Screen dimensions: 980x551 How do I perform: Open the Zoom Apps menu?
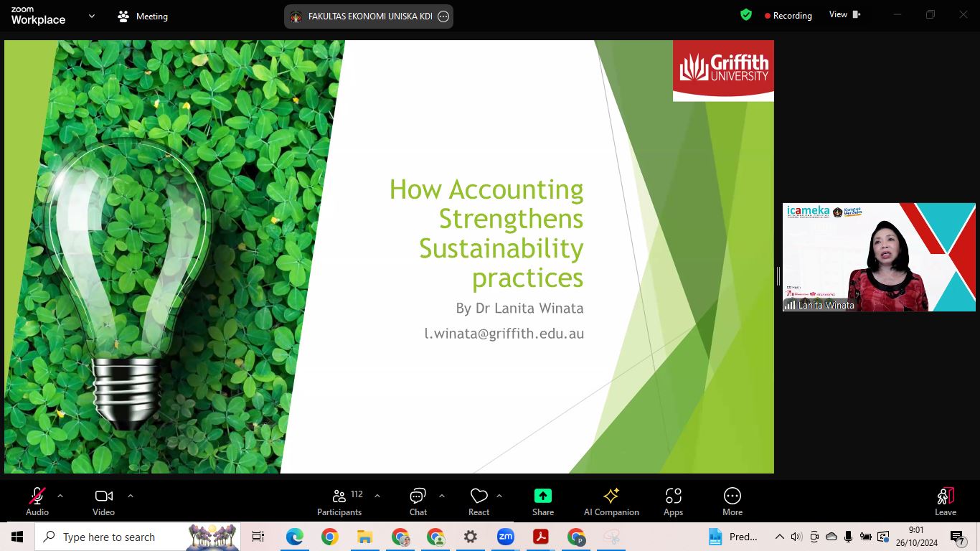[673, 501]
